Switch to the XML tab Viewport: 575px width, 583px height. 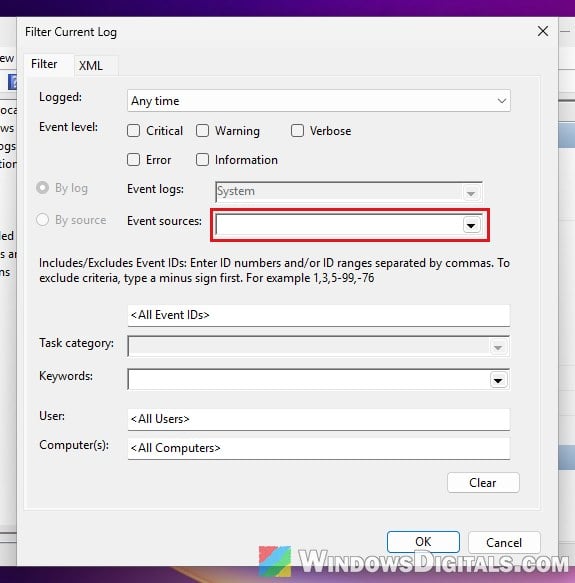pos(91,65)
